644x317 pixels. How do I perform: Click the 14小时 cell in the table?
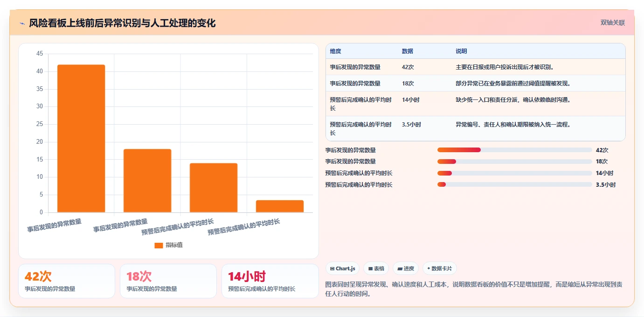410,100
